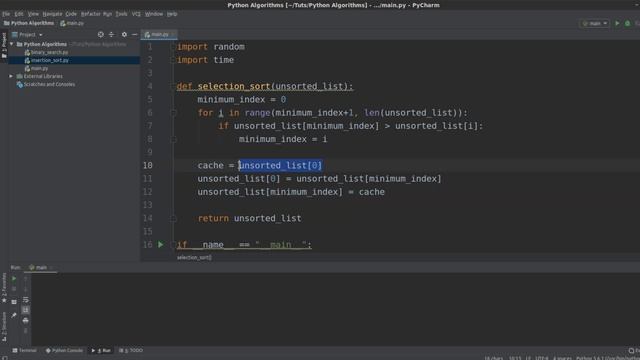Click the Locate/Scroll from Source target icon
This screenshot has width=640, height=360.
(x=100, y=35)
